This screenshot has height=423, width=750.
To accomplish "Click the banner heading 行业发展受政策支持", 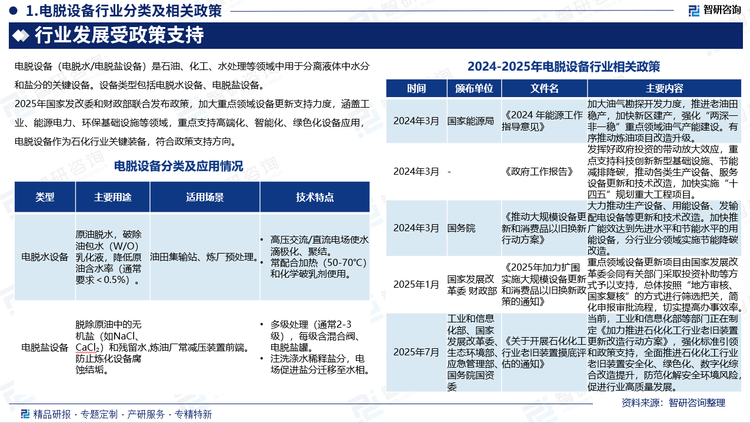I will (x=119, y=35).
